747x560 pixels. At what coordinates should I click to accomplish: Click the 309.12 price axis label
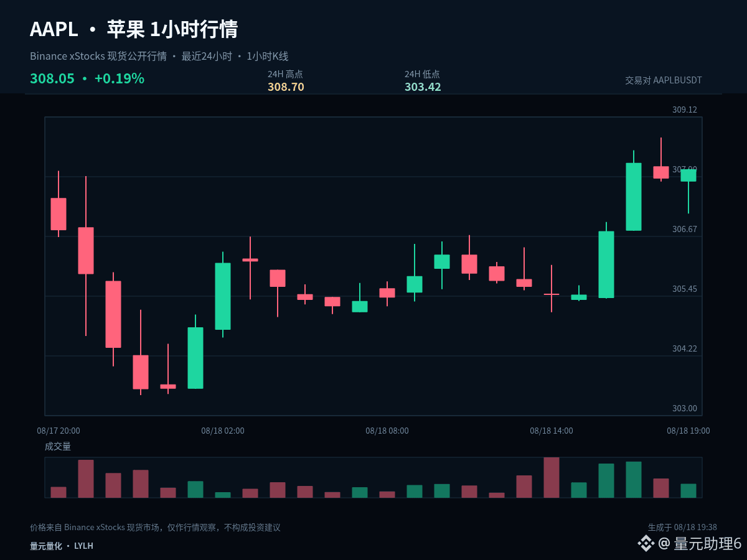click(685, 110)
